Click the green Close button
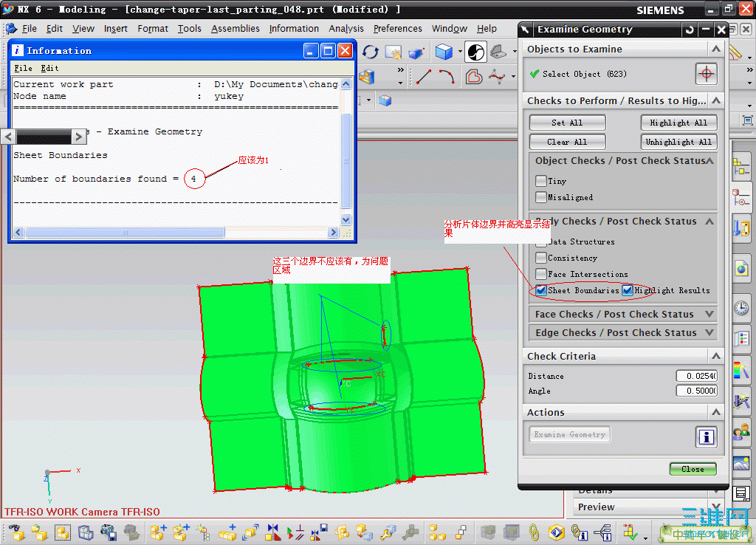 [x=693, y=469]
